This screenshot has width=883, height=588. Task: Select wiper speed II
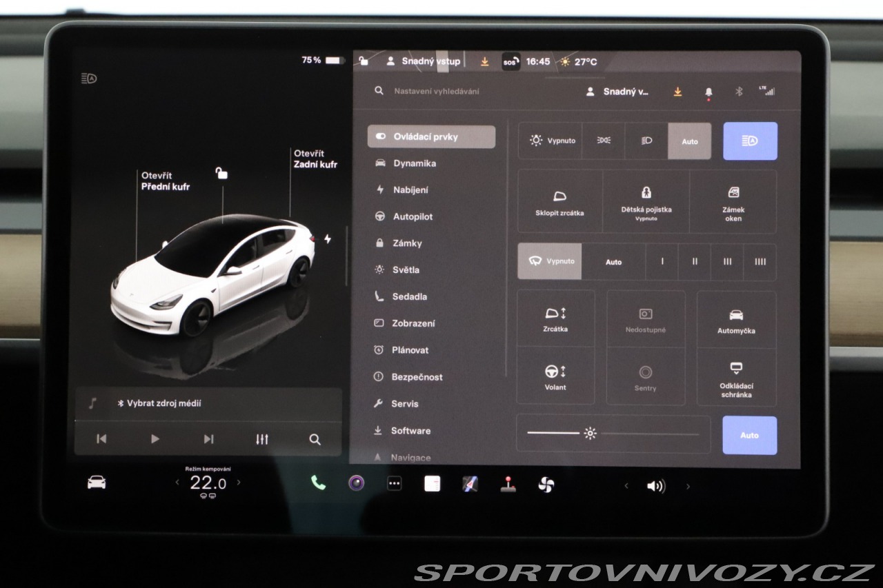[695, 262]
